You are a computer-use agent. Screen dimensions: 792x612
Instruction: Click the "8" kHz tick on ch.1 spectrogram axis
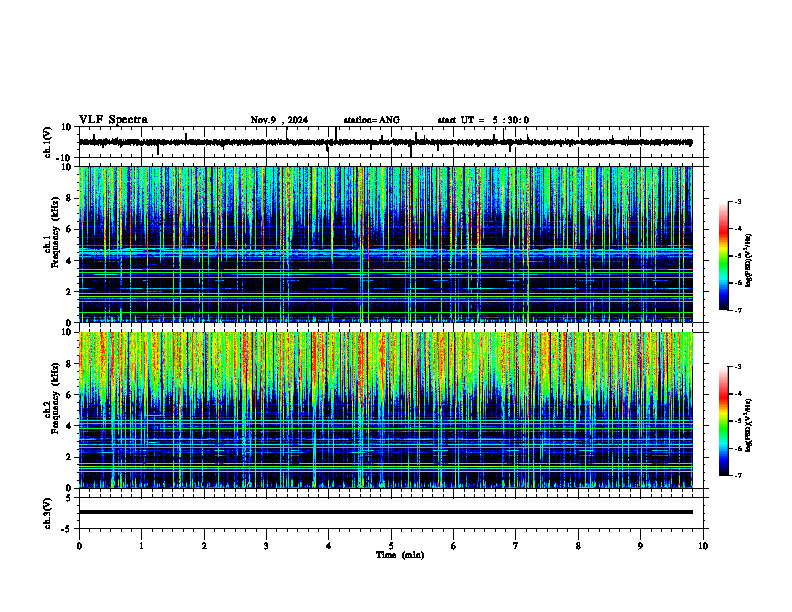[x=69, y=198]
